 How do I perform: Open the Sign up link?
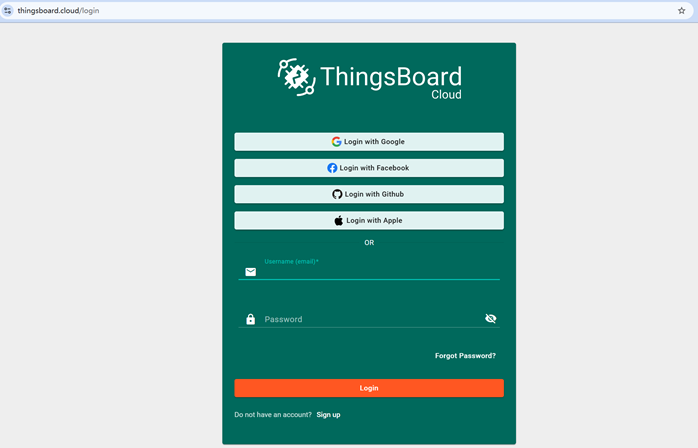tap(329, 415)
